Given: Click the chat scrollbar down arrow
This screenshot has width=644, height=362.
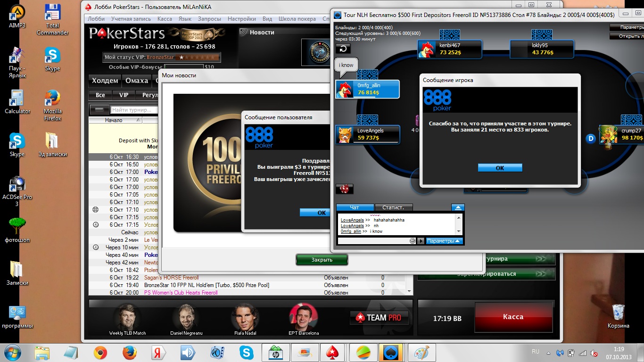Looking at the screenshot, I should coord(458,231).
